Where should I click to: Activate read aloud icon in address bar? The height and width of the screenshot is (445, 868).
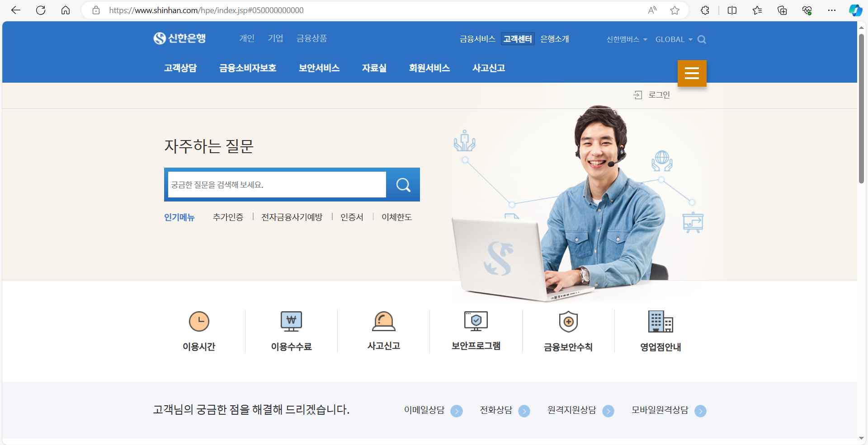[652, 10]
